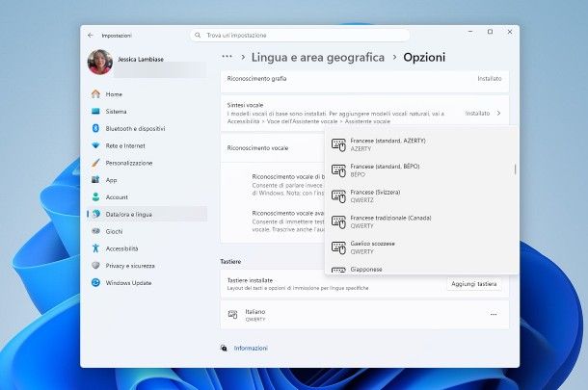The width and height of the screenshot is (588, 390).
Task: Click the back arrow in Impostazioni
Action: point(91,36)
